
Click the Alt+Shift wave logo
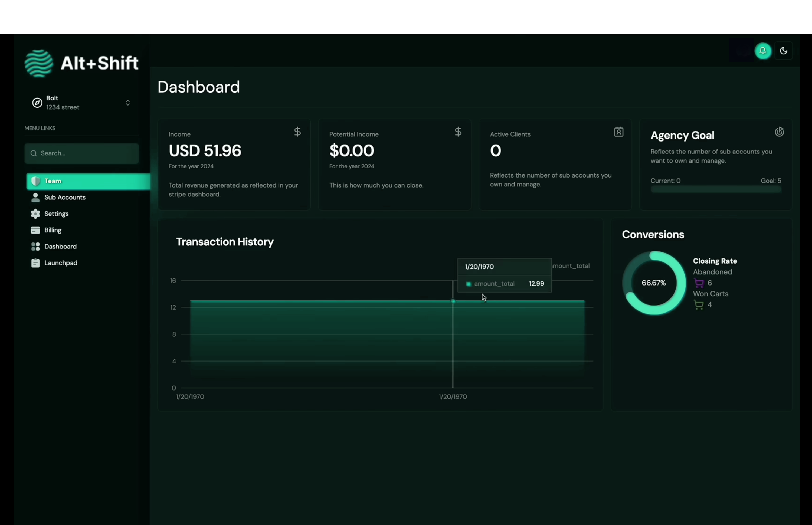pyautogui.click(x=39, y=63)
